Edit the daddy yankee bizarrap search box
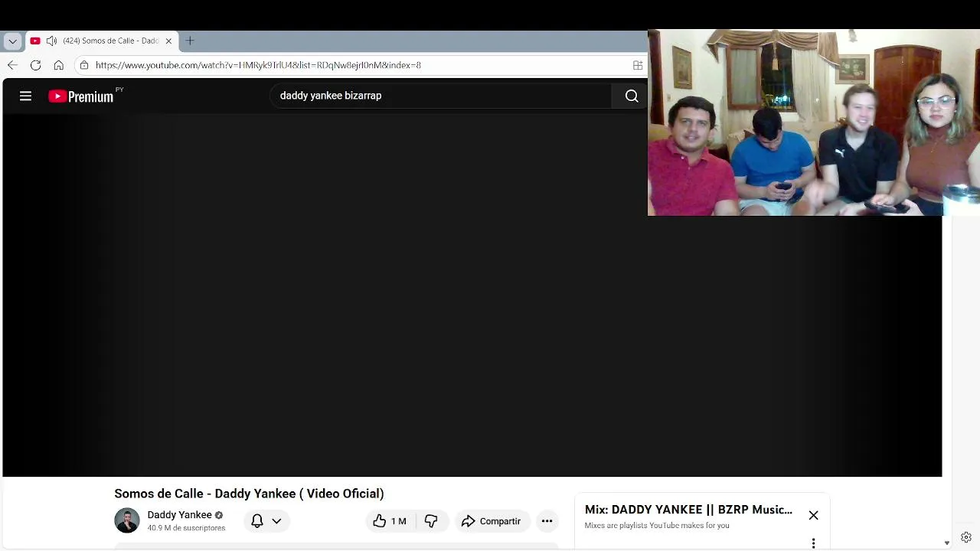 pyautogui.click(x=440, y=96)
